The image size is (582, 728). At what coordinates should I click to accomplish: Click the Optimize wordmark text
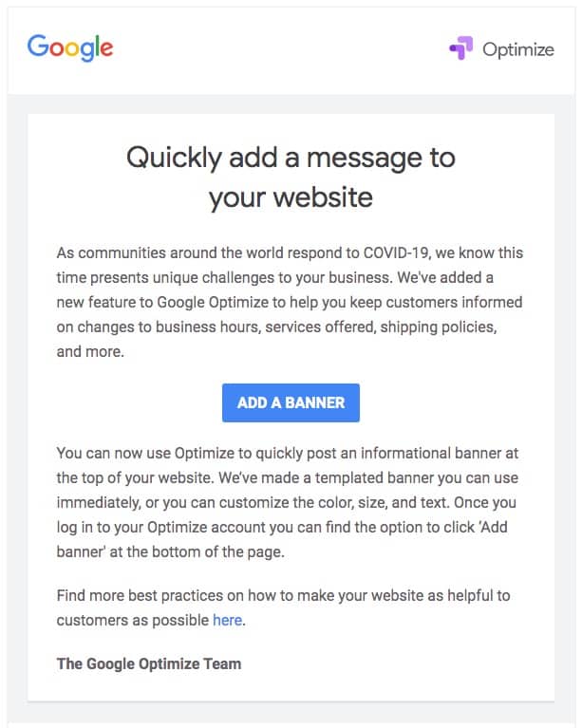[x=517, y=49]
